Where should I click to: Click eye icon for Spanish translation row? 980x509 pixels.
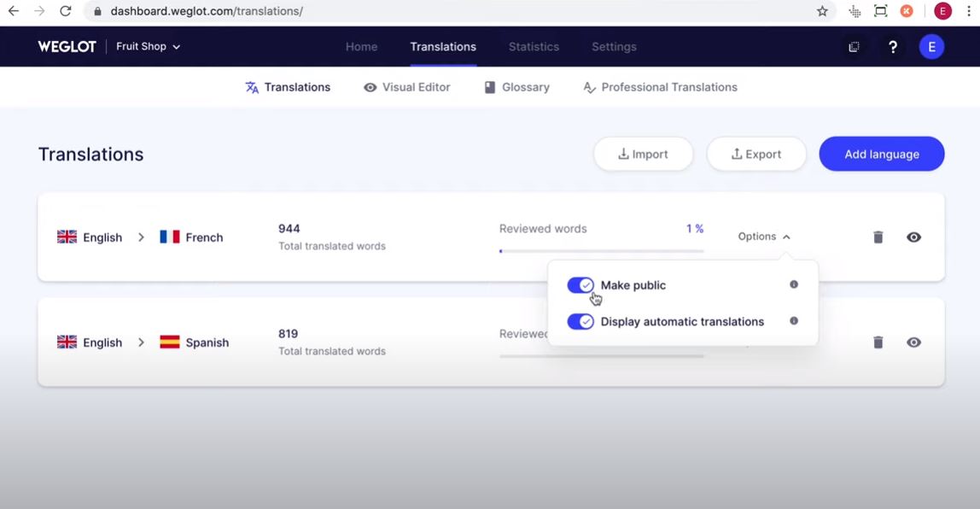click(913, 342)
